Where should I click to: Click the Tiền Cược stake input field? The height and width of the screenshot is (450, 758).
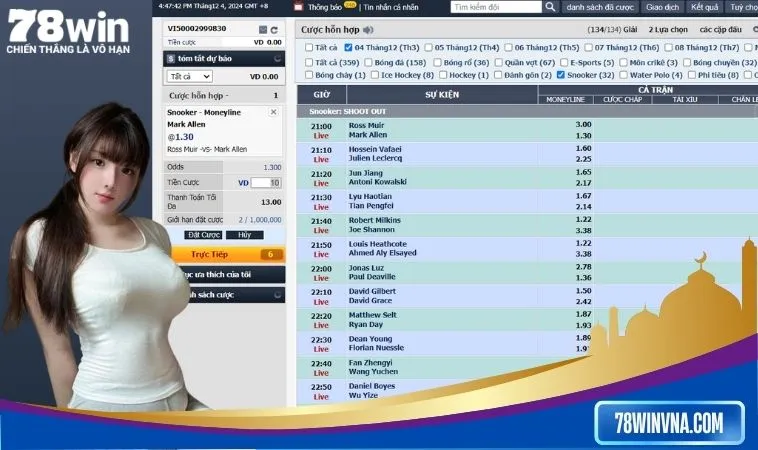pyautogui.click(x=266, y=183)
